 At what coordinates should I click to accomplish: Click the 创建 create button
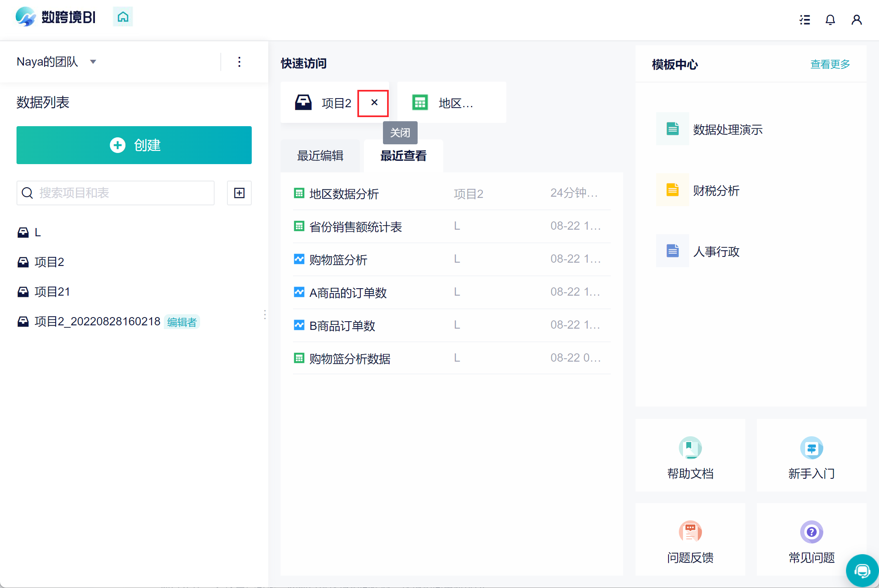[x=134, y=145]
